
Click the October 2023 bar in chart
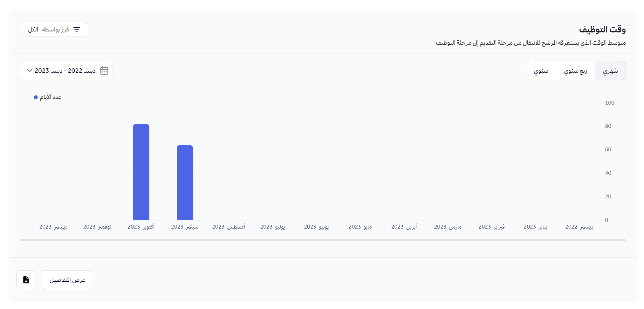(141, 172)
